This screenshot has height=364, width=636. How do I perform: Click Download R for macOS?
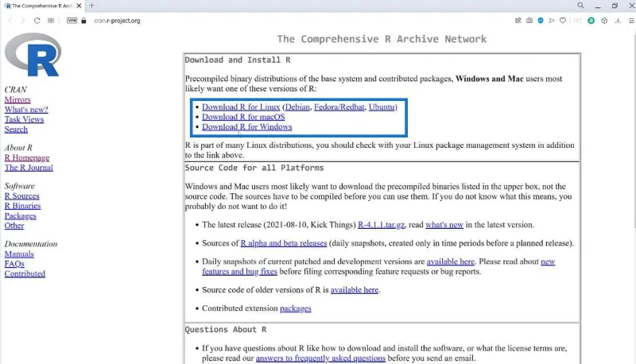click(x=243, y=117)
